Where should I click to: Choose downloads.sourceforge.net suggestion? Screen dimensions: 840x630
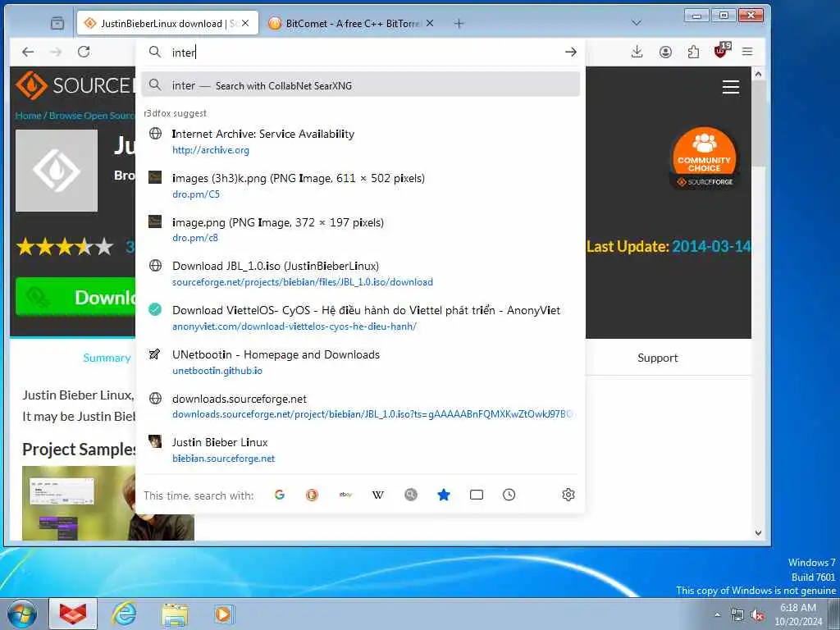pyautogui.click(x=361, y=406)
